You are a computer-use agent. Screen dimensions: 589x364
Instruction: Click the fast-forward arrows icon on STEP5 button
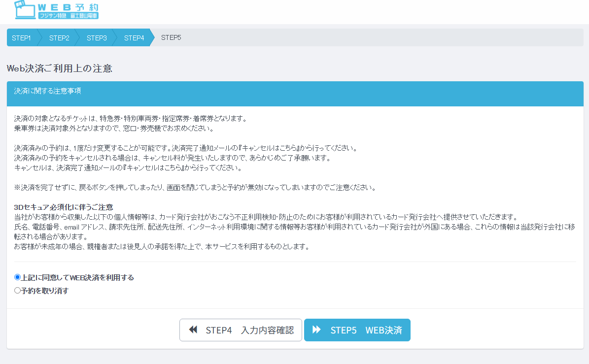(317, 330)
